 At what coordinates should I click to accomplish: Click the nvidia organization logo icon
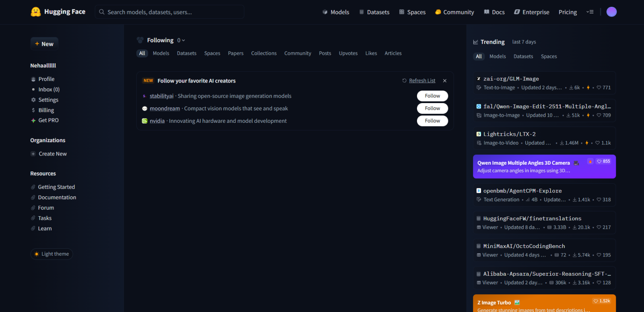pyautogui.click(x=144, y=121)
